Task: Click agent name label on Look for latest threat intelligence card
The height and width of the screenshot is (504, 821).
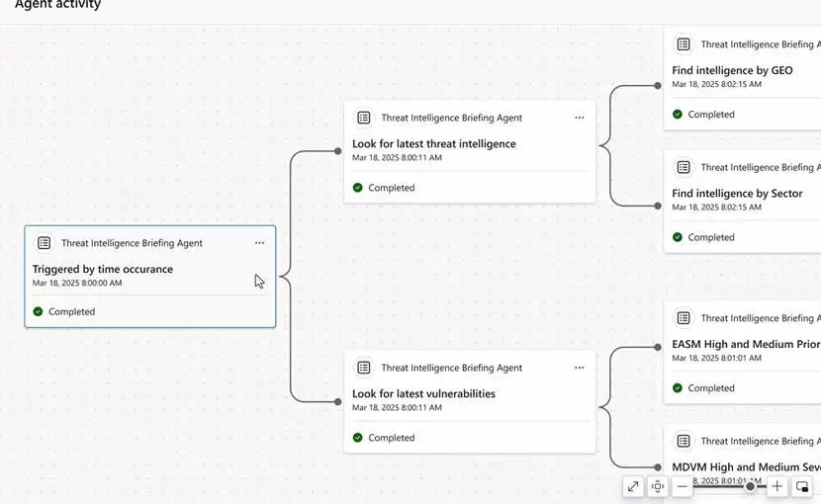Action: click(452, 118)
